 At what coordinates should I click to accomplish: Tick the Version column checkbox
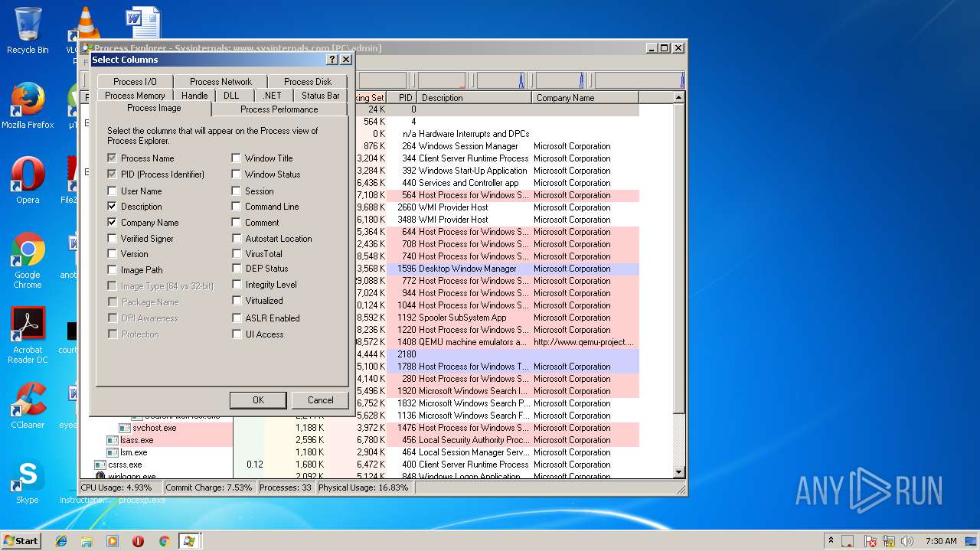(113, 254)
